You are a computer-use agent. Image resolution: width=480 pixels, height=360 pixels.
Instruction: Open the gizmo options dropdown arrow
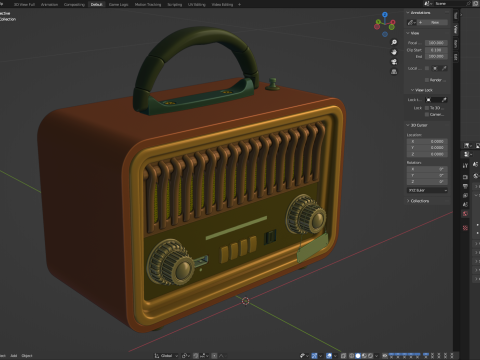point(320,356)
